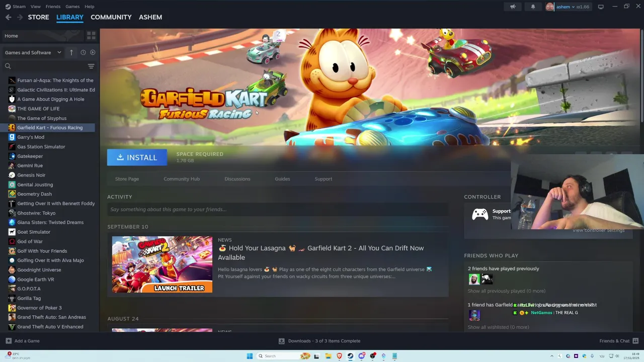
Task: Filter library by recent activity clock
Action: coord(83,52)
